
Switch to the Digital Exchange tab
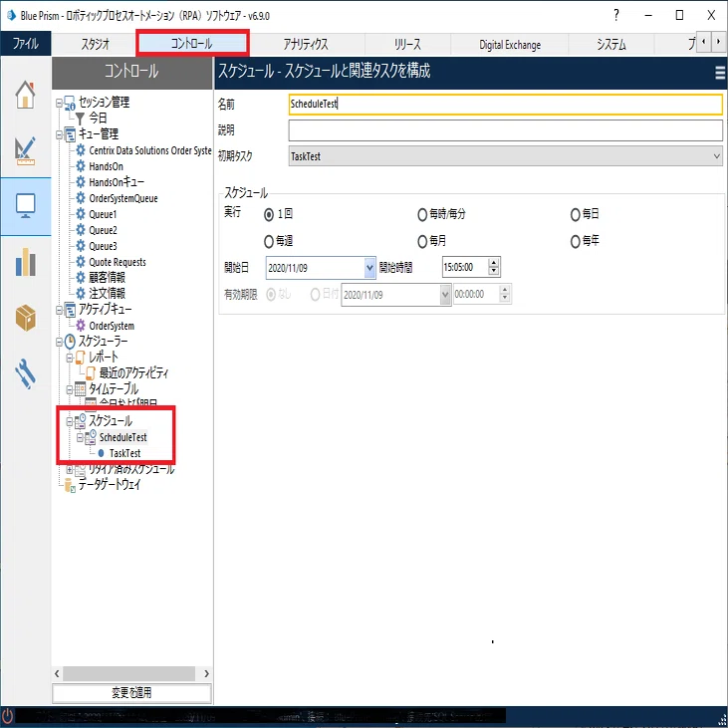(x=510, y=45)
